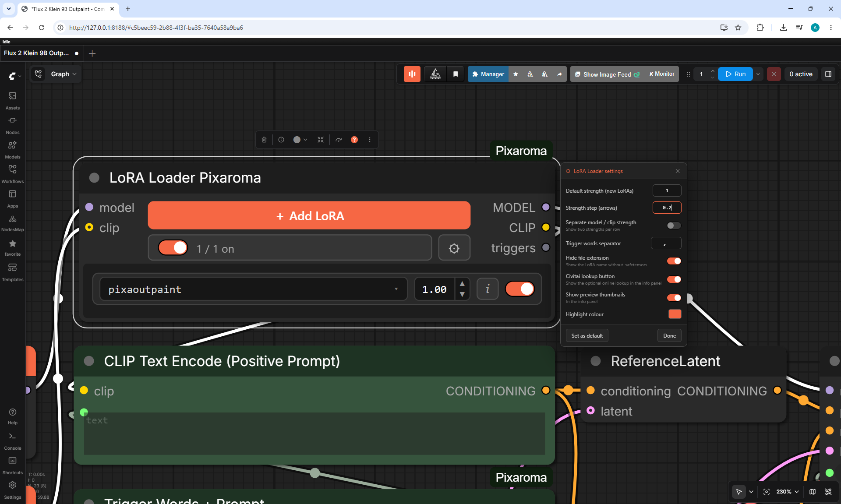The height and width of the screenshot is (504, 841).
Task: Pick the Highlight colour swatch
Action: 675,314
